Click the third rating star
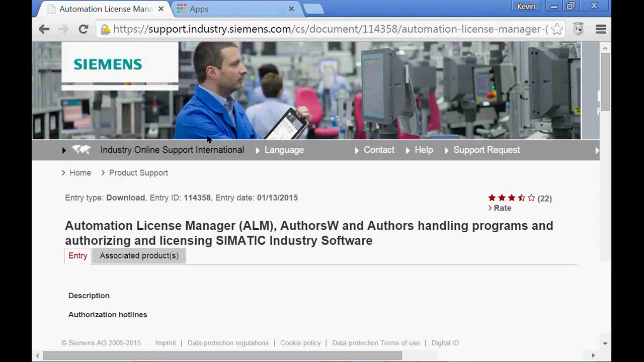The height and width of the screenshot is (362, 644). point(512,198)
